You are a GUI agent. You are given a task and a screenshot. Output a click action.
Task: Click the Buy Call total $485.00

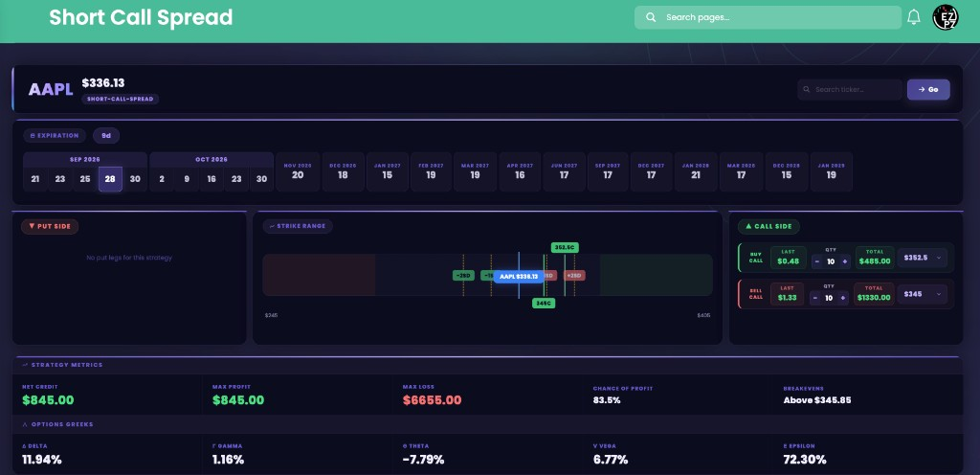click(875, 261)
